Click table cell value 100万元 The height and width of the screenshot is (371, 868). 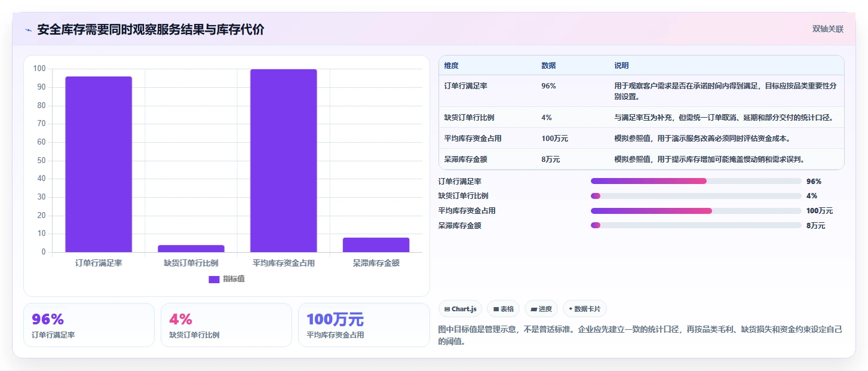coord(554,138)
